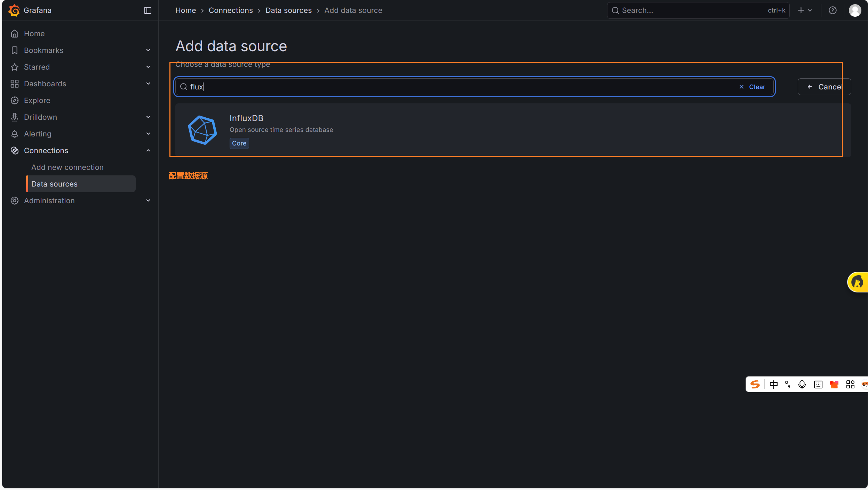This screenshot has height=490, width=868.
Task: Collapse the Connections section chevron
Action: (148, 151)
